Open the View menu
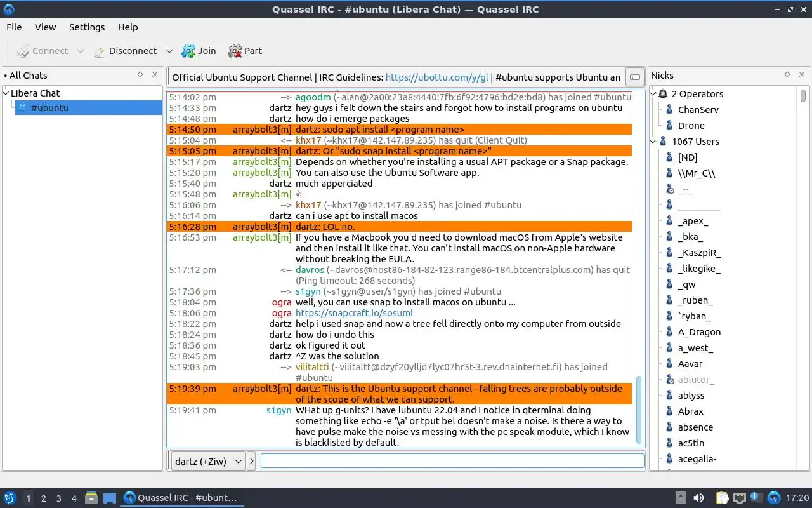 point(45,27)
